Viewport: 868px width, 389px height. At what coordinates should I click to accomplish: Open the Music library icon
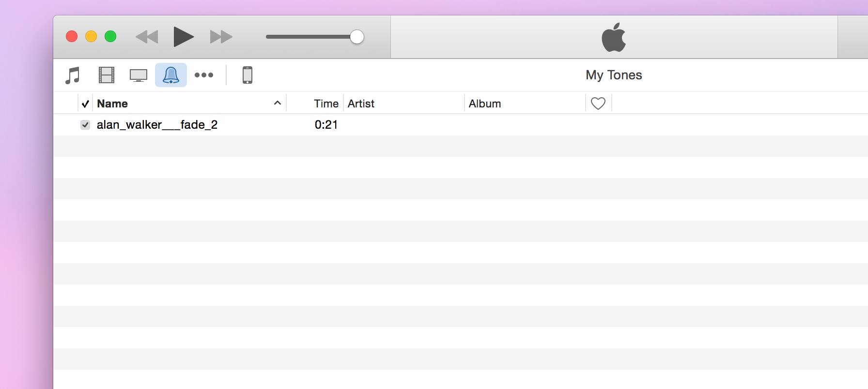73,75
